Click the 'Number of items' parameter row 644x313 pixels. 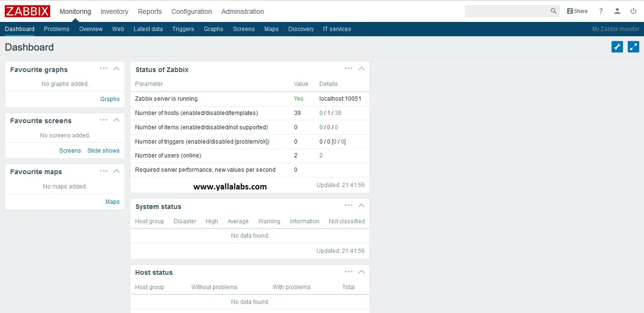tap(250, 127)
